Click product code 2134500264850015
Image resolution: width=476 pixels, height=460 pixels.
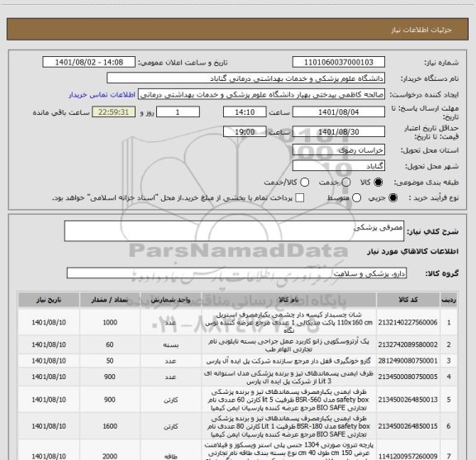tap(407, 426)
